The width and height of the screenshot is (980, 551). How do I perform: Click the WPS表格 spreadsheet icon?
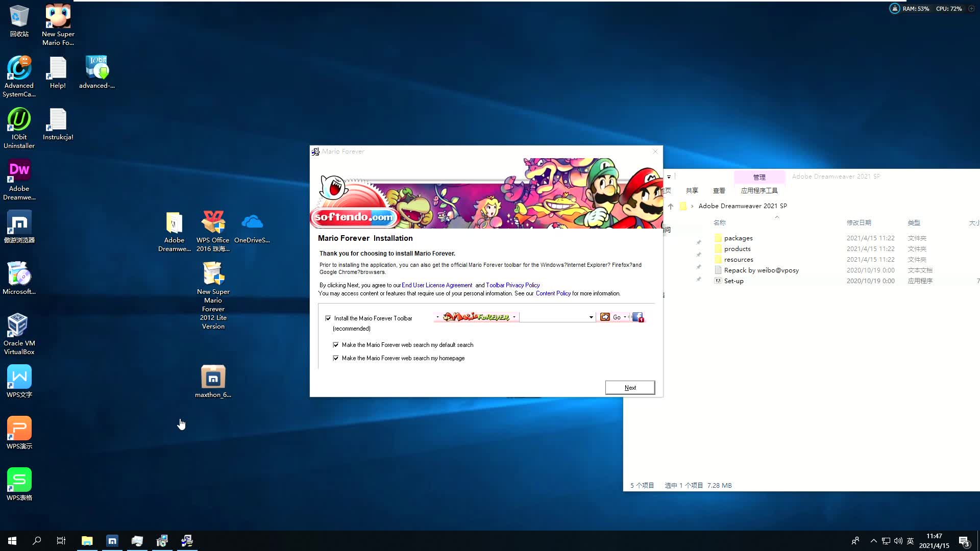19,481
